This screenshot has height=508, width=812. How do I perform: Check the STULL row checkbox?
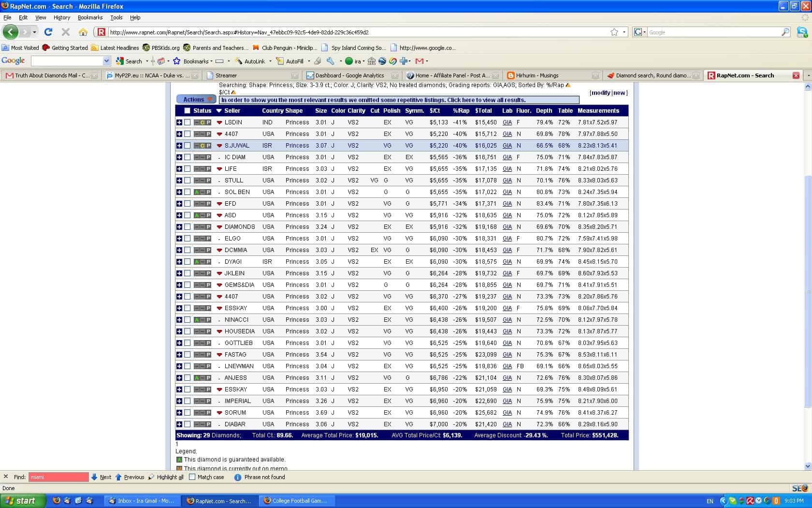coord(187,180)
